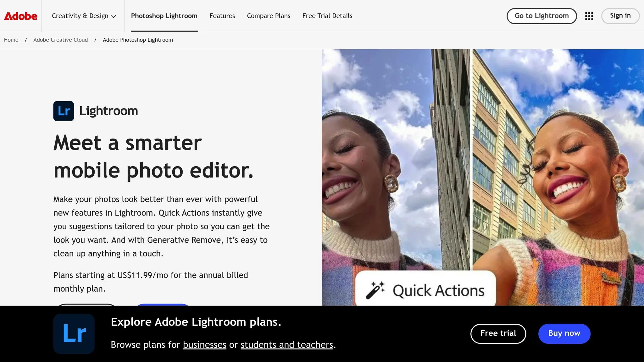This screenshot has width=644, height=362.
Task: Open the Features nav item
Action: coord(222,16)
